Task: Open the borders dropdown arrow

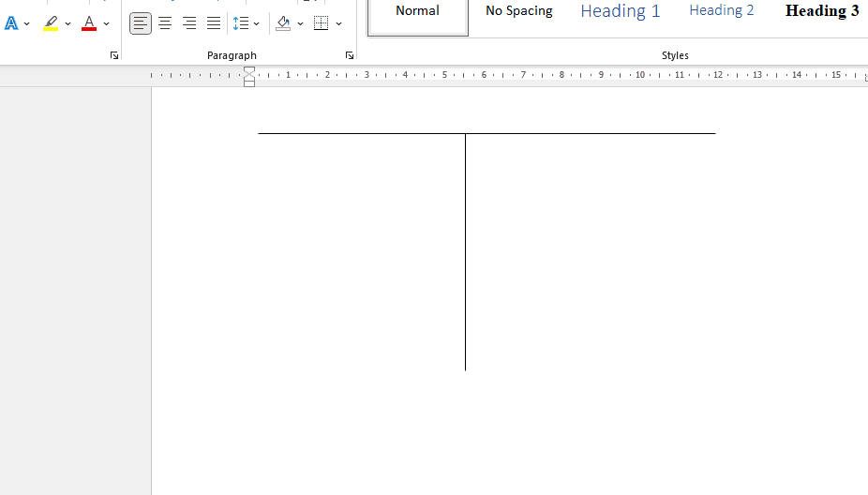Action: tap(338, 23)
